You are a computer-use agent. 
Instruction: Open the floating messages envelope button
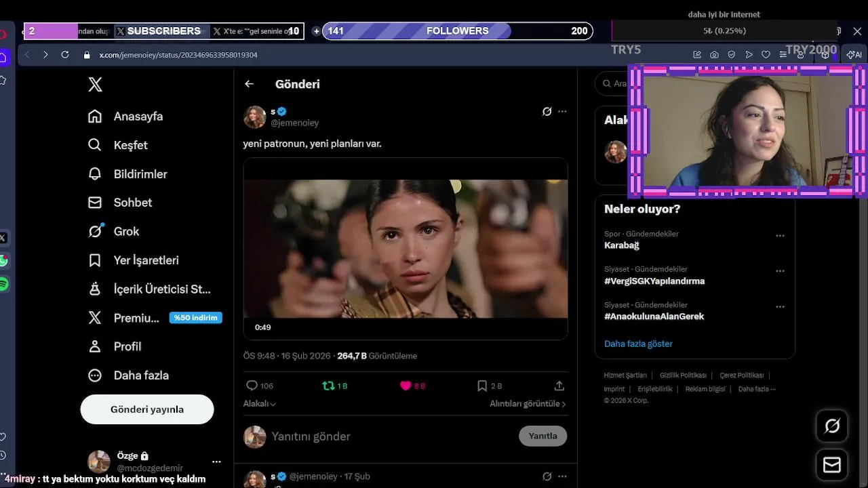(832, 465)
